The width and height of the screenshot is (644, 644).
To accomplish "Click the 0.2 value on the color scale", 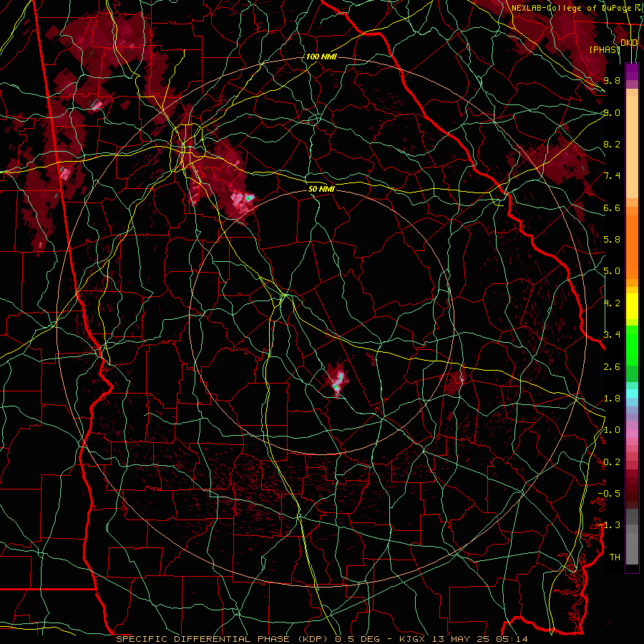I will click(x=612, y=462).
